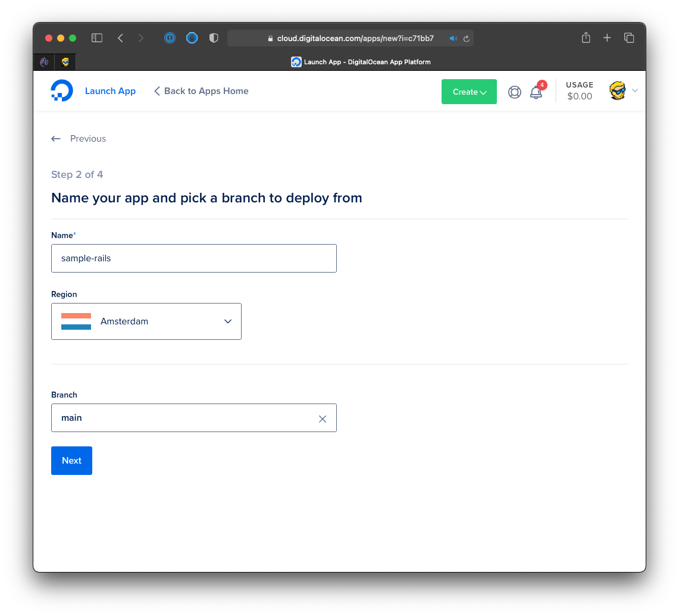Switch to the second pinned tab

(x=65, y=62)
